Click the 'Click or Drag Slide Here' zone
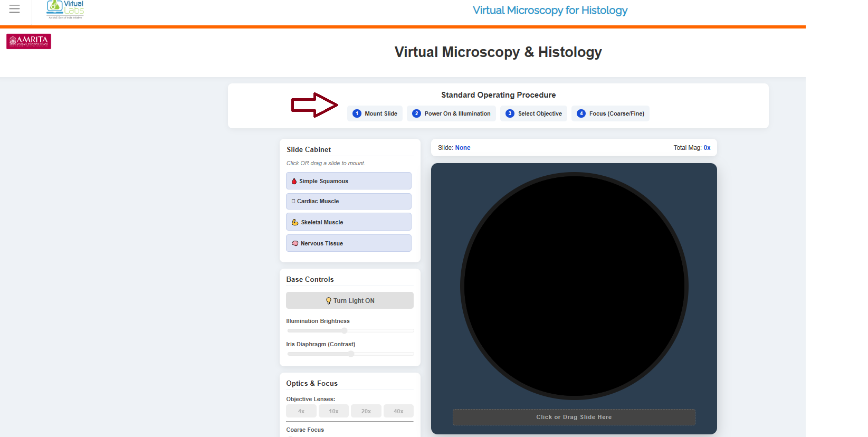Image resolution: width=868 pixels, height=437 pixels. 574,417
